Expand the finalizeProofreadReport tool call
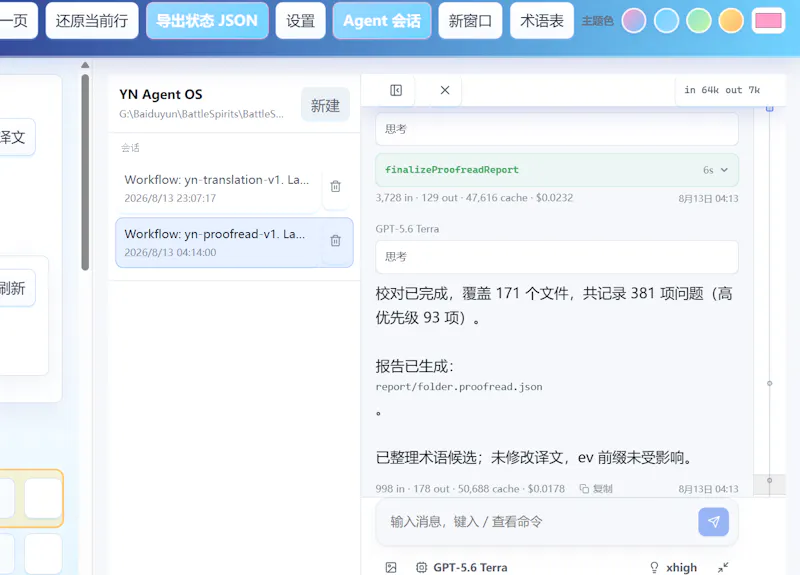This screenshot has width=800, height=575. 557,170
